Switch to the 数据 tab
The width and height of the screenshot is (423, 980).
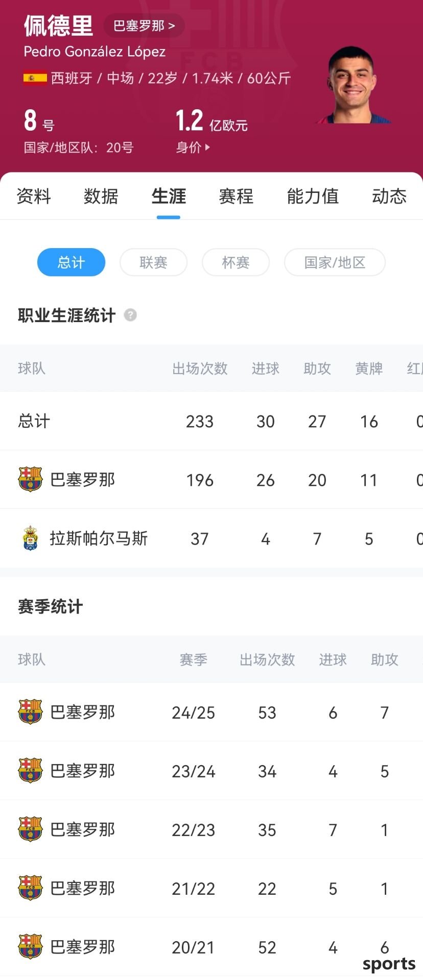pos(101,196)
